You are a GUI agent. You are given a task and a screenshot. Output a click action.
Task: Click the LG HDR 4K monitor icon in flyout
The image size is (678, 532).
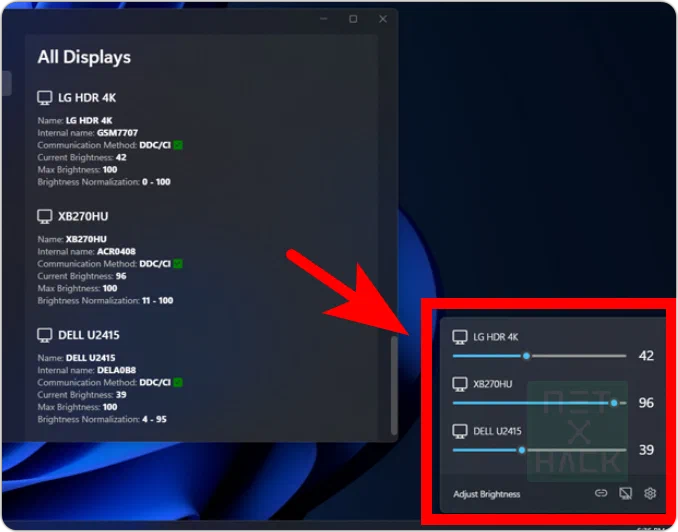pyautogui.click(x=460, y=337)
